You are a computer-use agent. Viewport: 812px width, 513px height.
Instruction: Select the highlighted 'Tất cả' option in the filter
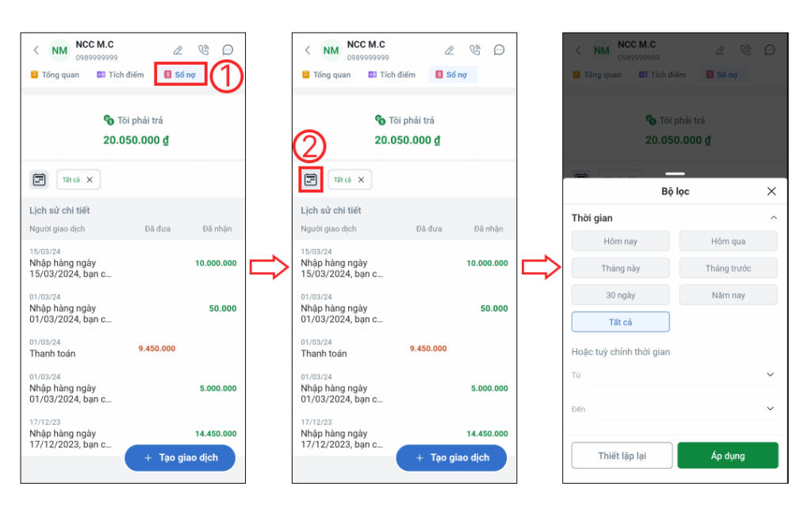click(620, 322)
